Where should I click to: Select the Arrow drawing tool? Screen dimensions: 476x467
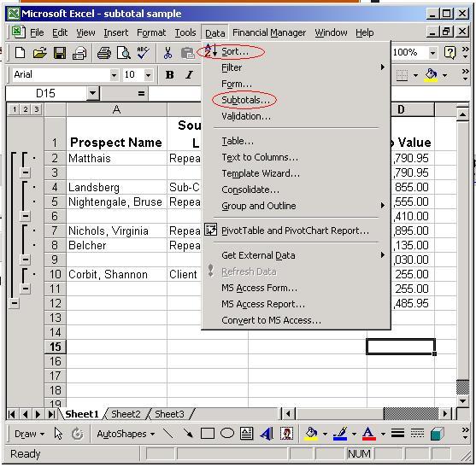pos(188,434)
